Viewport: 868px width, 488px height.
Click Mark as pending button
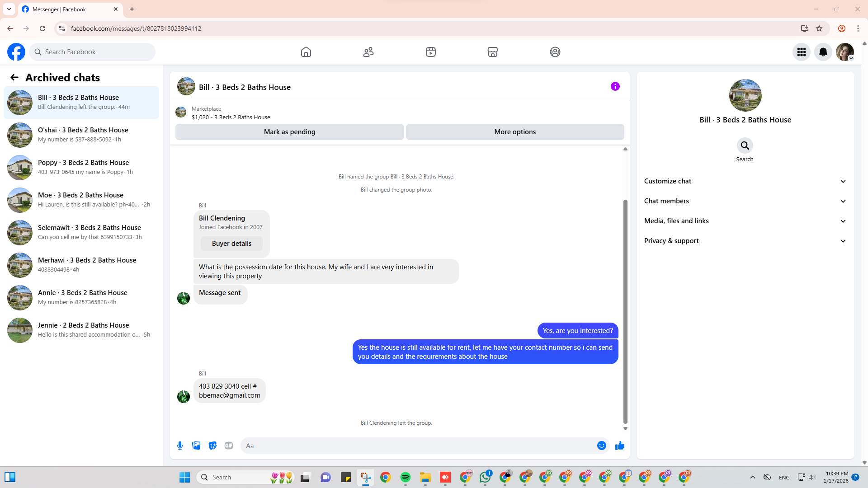click(289, 132)
